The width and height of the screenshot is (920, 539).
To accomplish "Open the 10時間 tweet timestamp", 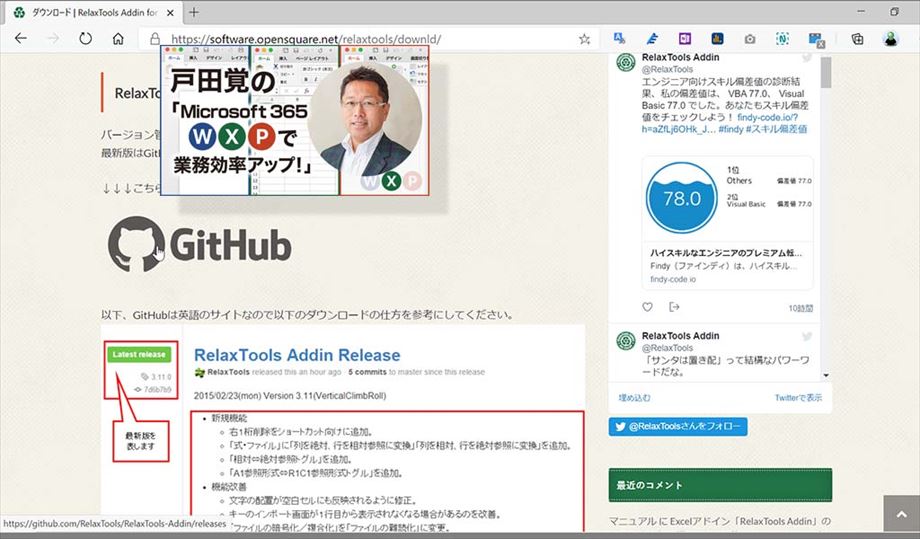I will tap(800, 308).
